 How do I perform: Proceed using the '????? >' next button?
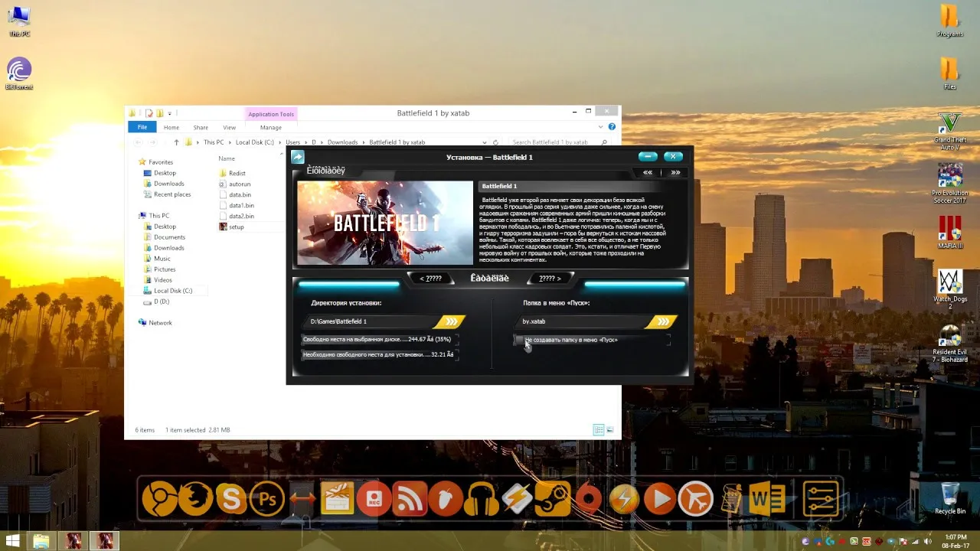coord(550,279)
